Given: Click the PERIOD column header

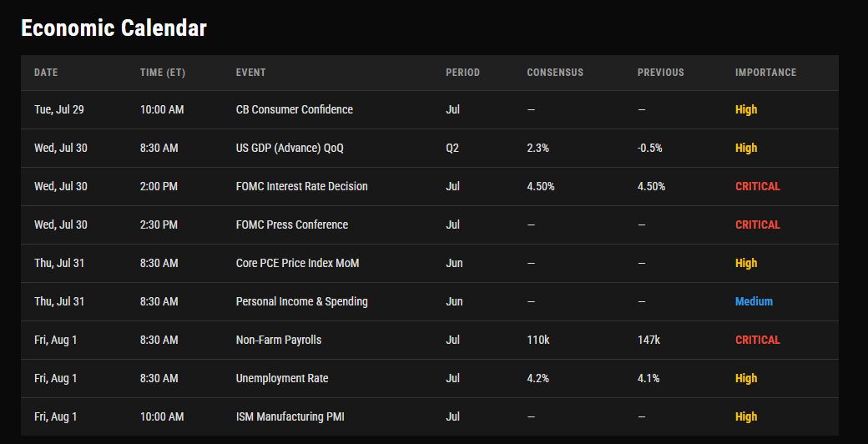Looking at the screenshot, I should coord(462,73).
